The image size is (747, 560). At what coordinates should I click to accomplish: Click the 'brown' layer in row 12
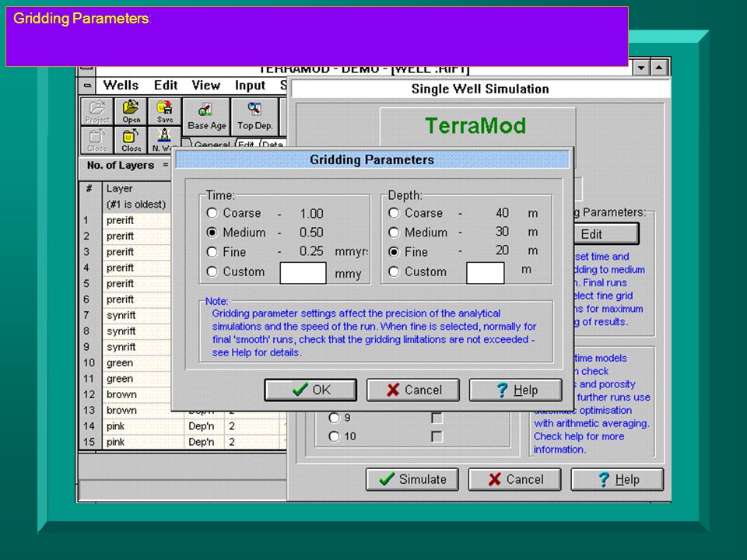(x=137, y=394)
